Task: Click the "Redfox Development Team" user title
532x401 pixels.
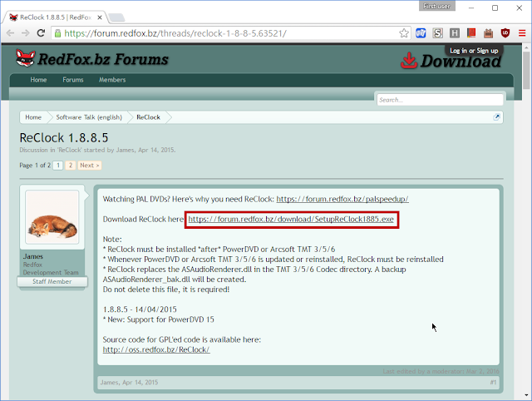Action: click(x=51, y=269)
